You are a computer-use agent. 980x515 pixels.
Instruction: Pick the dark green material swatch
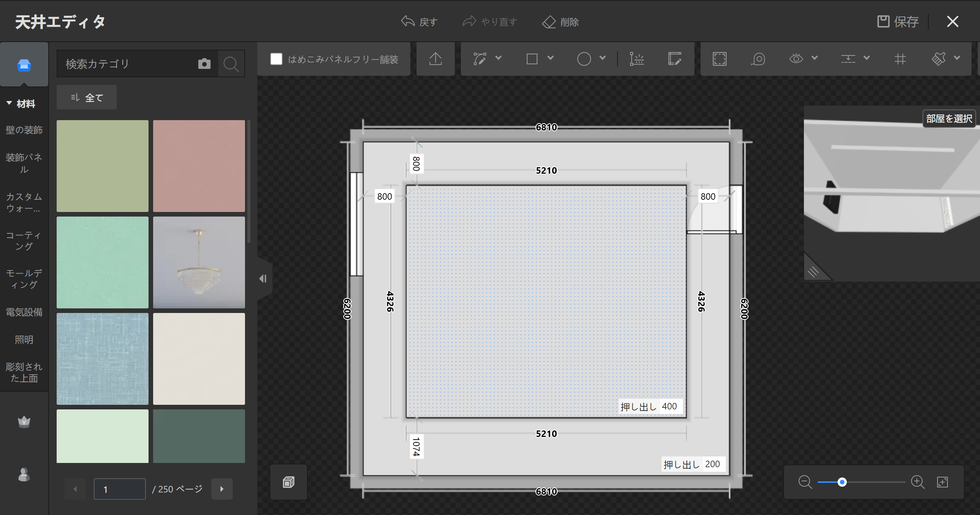click(199, 436)
